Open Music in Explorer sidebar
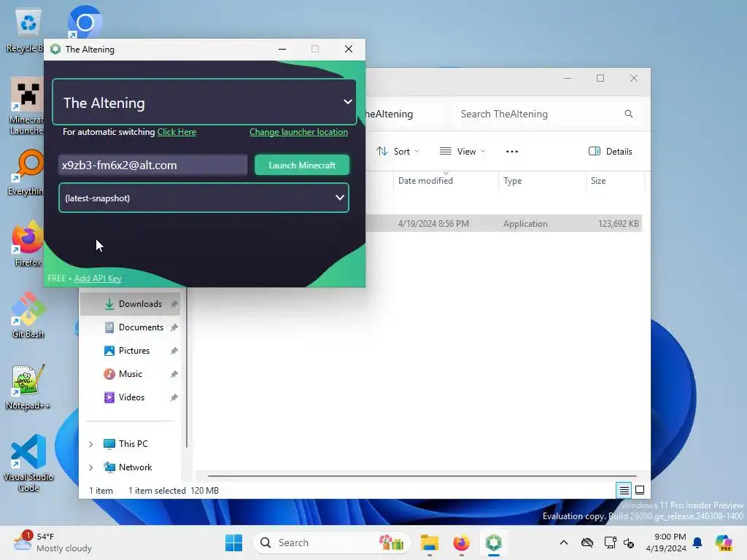Image resolution: width=747 pixels, height=560 pixels. pyautogui.click(x=131, y=374)
